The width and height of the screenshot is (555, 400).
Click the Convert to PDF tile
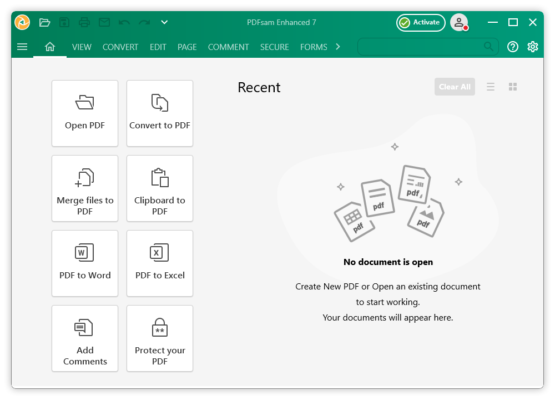(x=160, y=113)
